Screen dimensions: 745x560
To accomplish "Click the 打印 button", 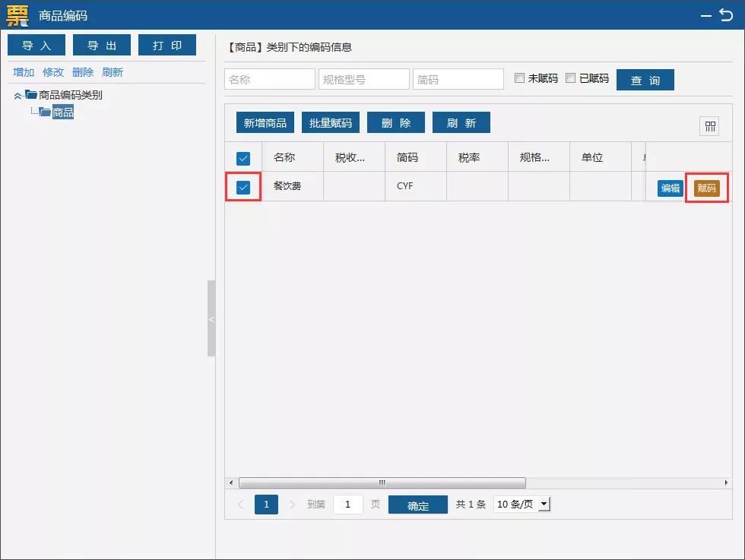I will coord(167,45).
